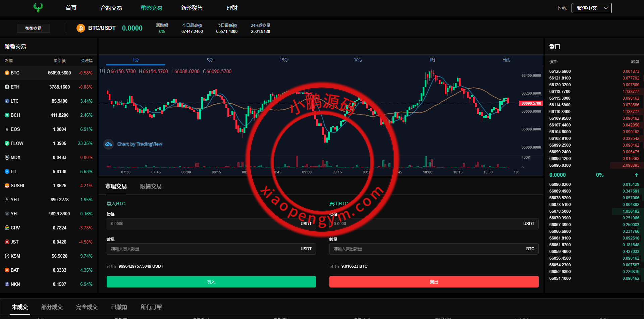Click the 下載 download link

click(x=561, y=8)
